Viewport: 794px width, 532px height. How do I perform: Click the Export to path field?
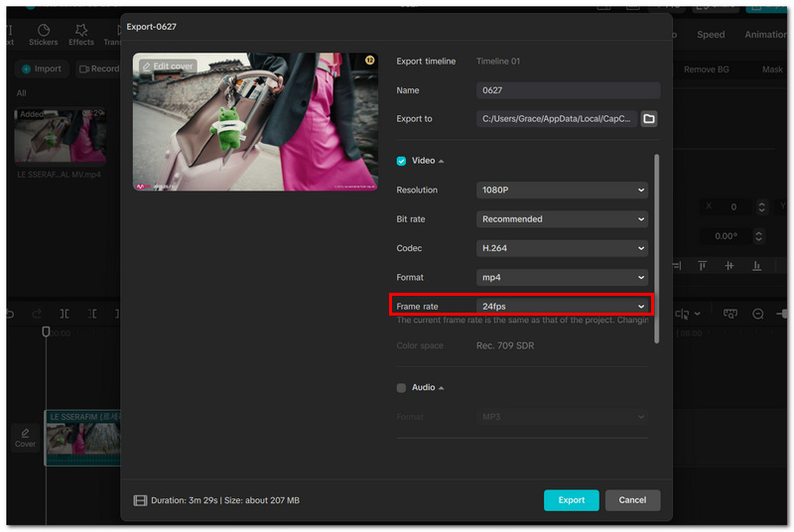point(557,118)
